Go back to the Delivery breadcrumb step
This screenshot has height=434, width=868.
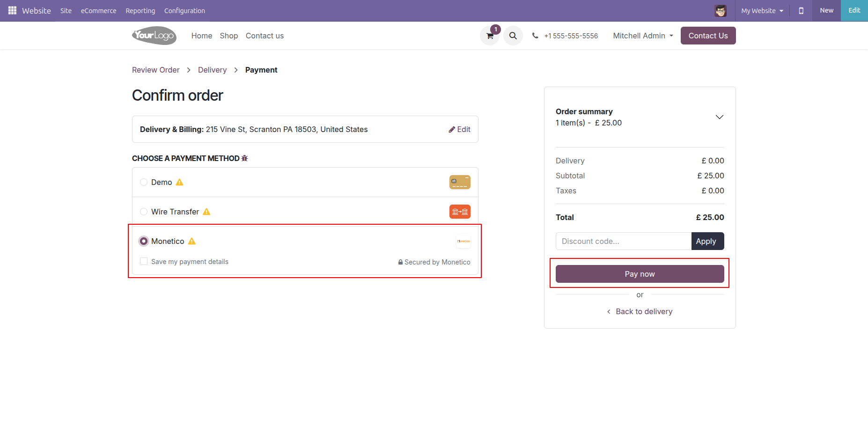212,70
